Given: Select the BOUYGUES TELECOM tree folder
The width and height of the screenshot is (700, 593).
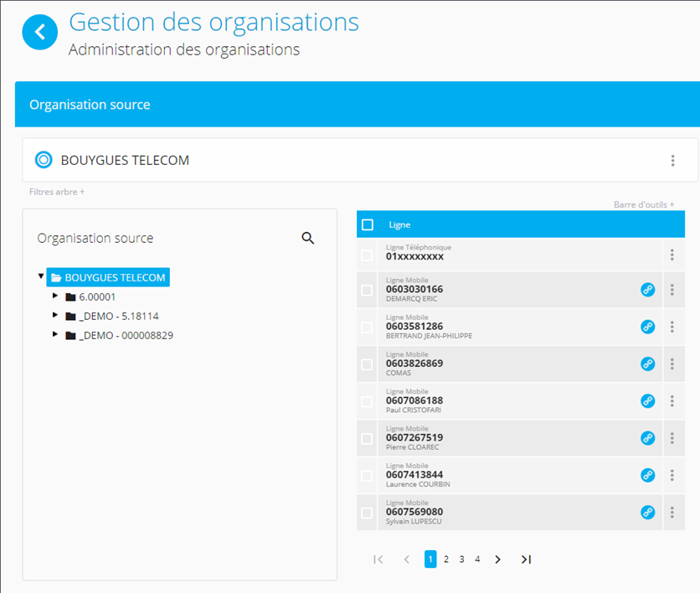Looking at the screenshot, I should (108, 277).
